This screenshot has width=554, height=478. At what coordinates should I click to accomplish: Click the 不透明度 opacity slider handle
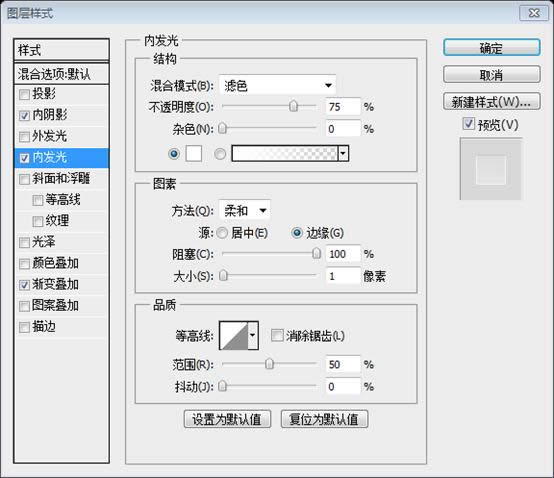click(293, 106)
